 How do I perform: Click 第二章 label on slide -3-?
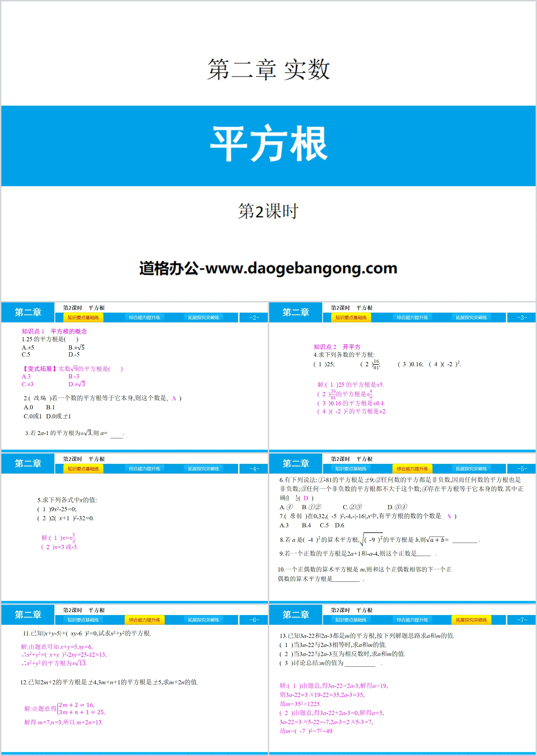tap(296, 312)
